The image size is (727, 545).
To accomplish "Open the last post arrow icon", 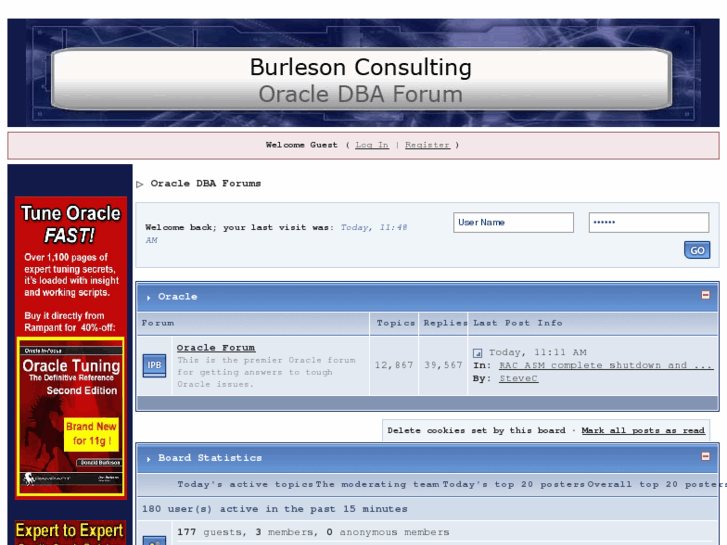I will point(478,353).
